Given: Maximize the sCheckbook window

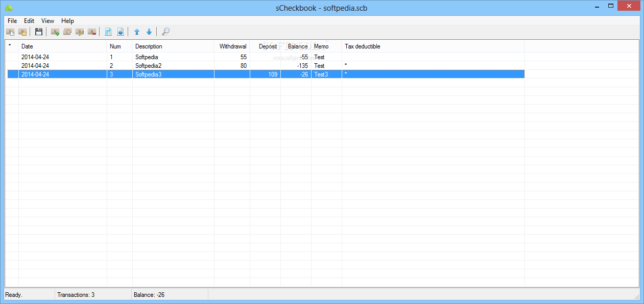Looking at the screenshot, I should click(610, 6).
